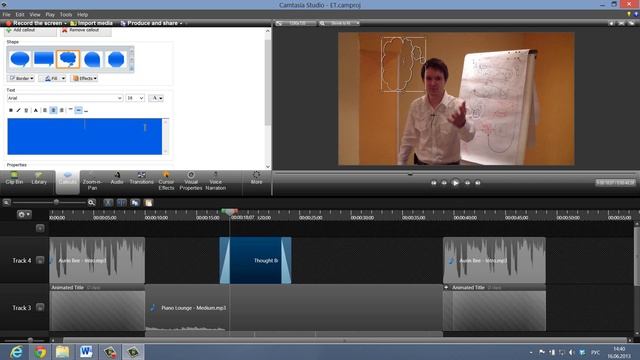
Task: Click inside the blue callout text box
Action: click(84, 136)
